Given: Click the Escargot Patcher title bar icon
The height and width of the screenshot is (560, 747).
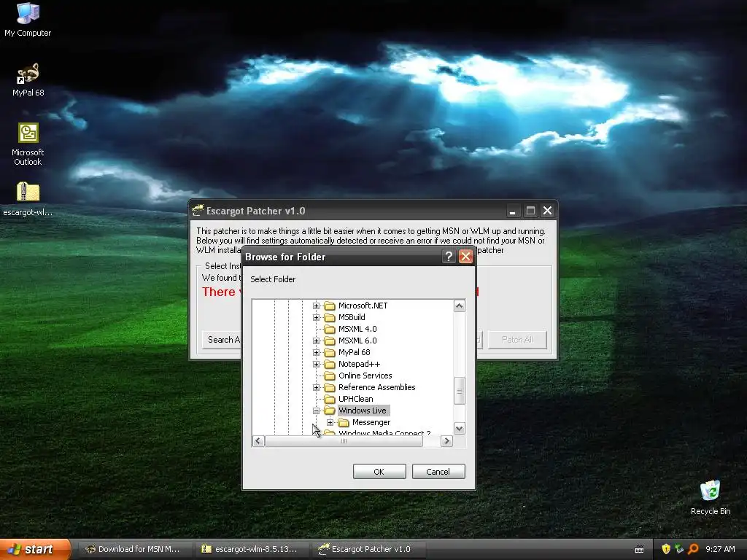Looking at the screenshot, I should (197, 211).
